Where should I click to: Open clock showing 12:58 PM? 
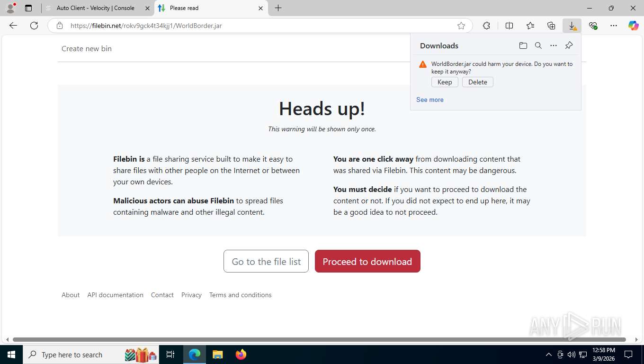603,355
